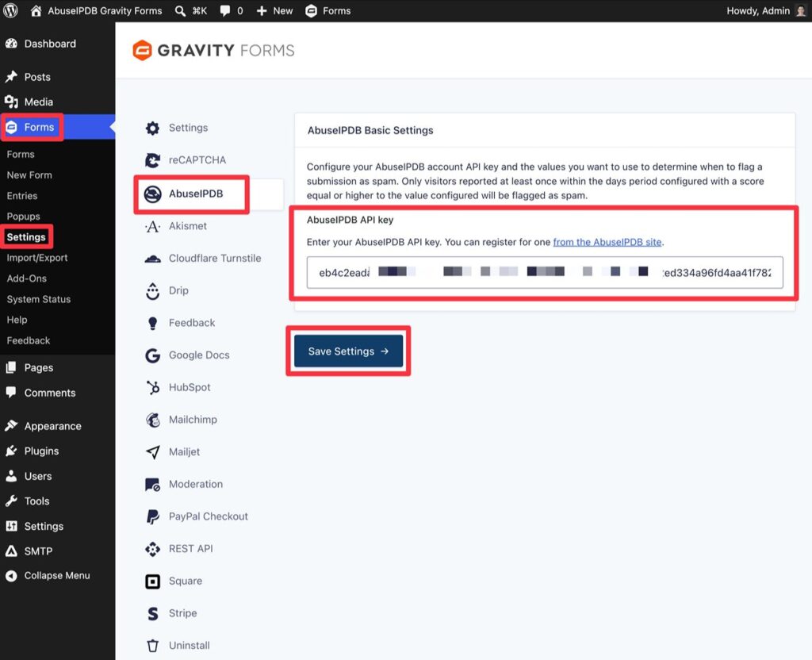This screenshot has height=660, width=812.
Task: Follow the 'from the AbuseIPDB site' link
Action: coord(607,242)
